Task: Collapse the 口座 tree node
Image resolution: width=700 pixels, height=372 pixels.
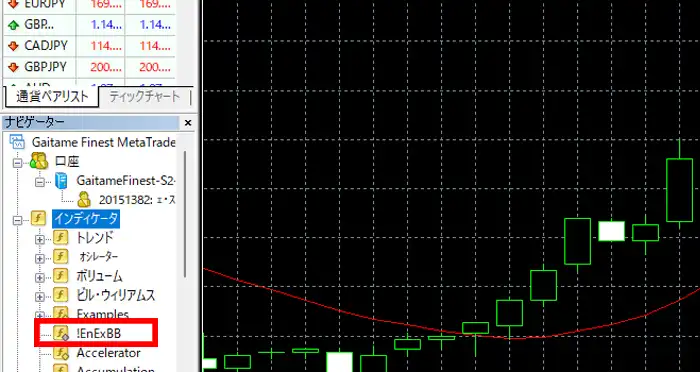Action: click(18, 163)
